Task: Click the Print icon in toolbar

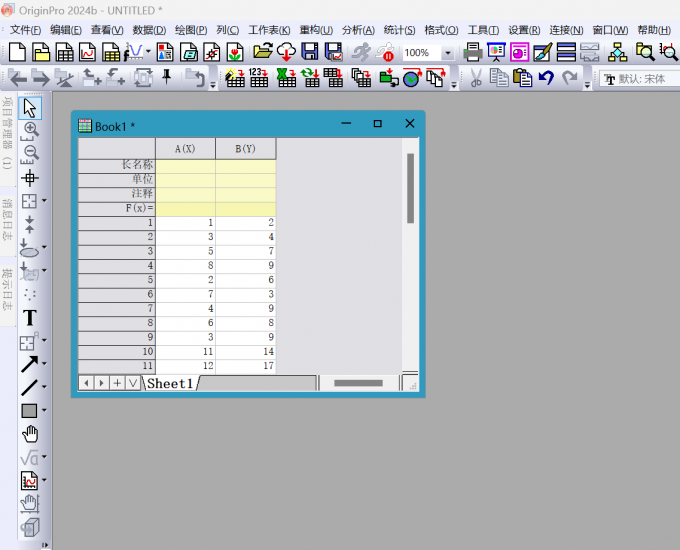Action: click(472, 52)
